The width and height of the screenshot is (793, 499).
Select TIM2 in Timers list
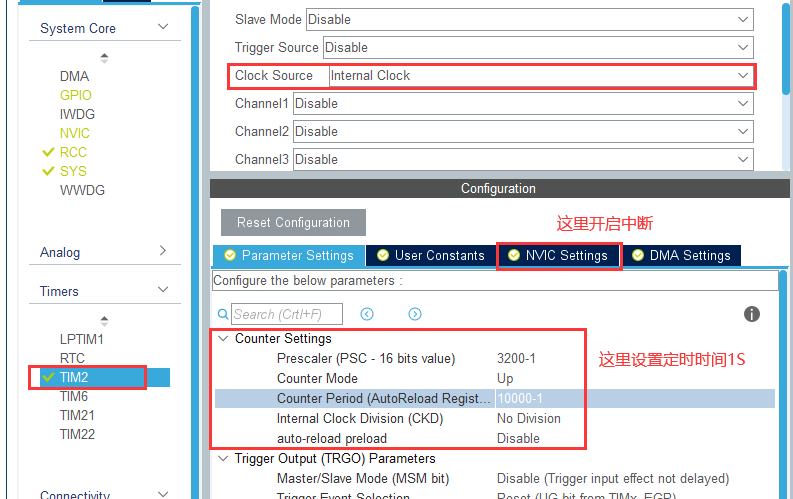pos(73,377)
